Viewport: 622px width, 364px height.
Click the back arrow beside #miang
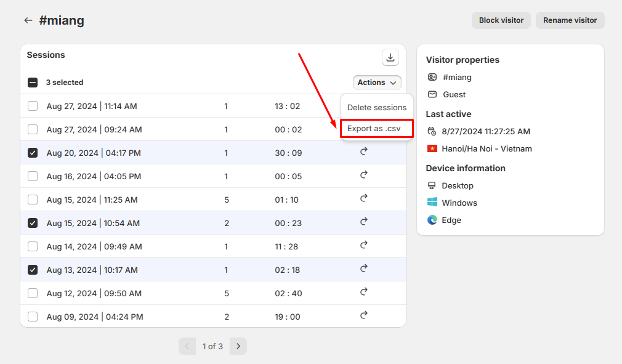tap(28, 20)
